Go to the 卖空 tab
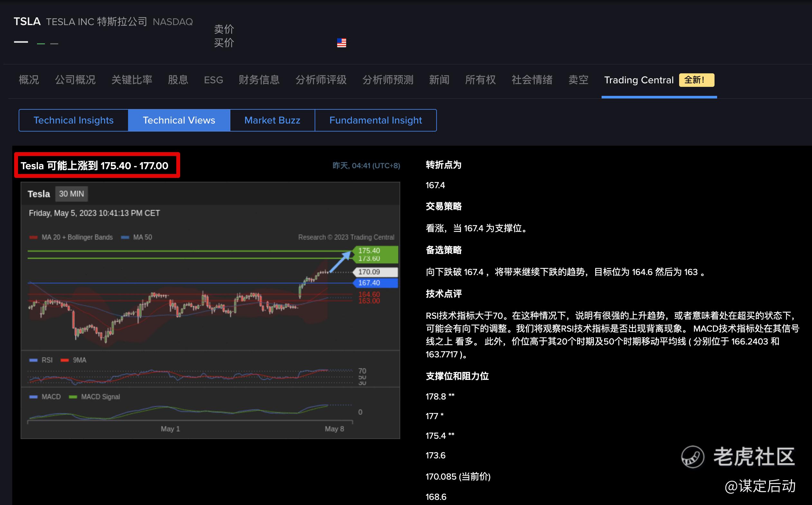This screenshot has height=505, width=812. 578,80
